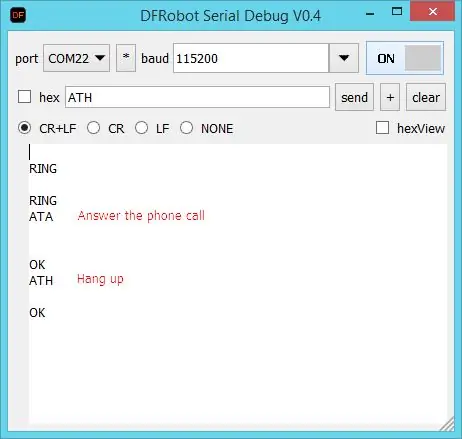
Task: Click the window resize grip in the corner
Action: point(447,424)
